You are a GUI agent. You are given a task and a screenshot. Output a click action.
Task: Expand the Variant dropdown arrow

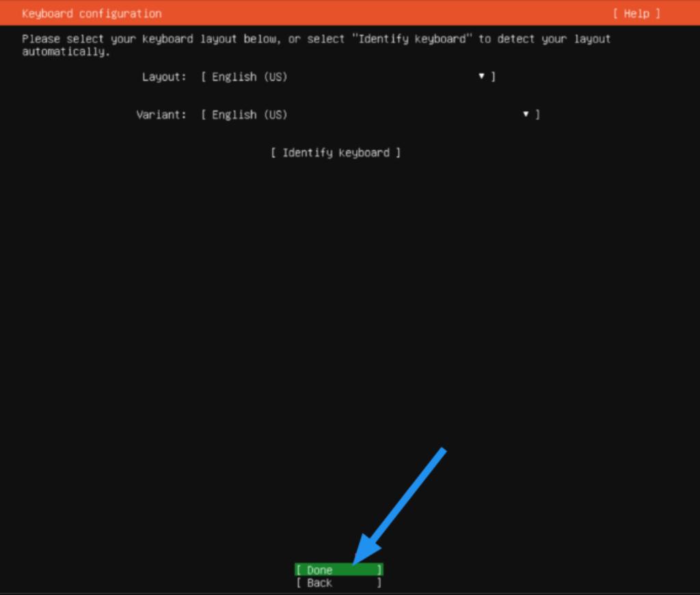click(526, 115)
